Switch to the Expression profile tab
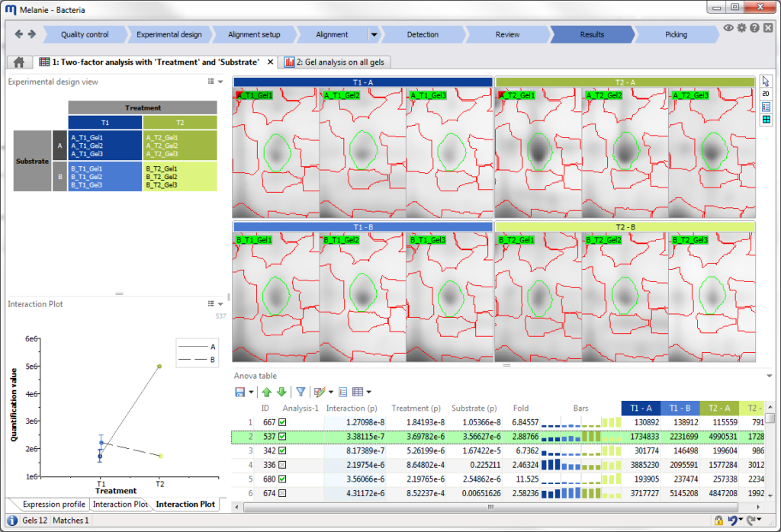The width and height of the screenshot is (781, 532). pos(53,504)
